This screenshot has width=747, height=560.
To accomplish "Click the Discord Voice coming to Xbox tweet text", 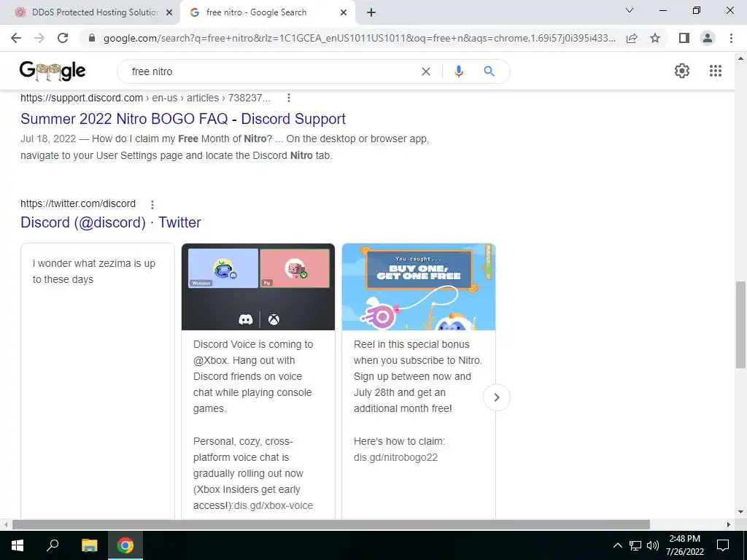I will 253,376.
